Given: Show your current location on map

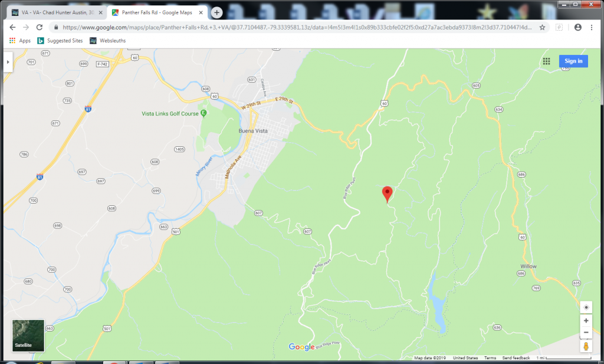Looking at the screenshot, I should pyautogui.click(x=586, y=307).
